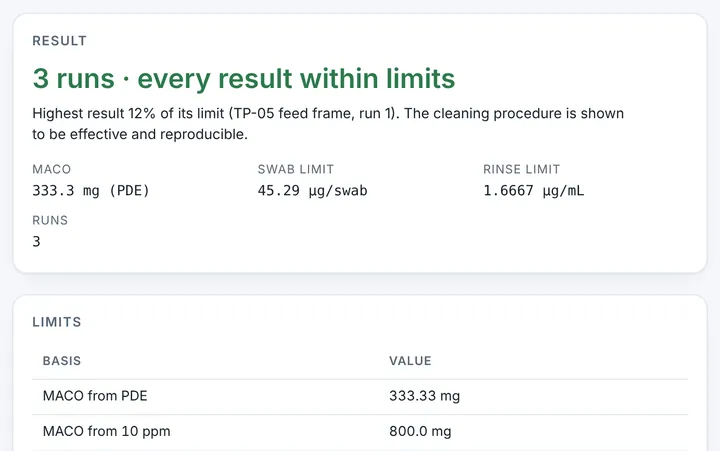
Task: Select the headline '3 runs · every result within limits'
Action: click(x=244, y=79)
